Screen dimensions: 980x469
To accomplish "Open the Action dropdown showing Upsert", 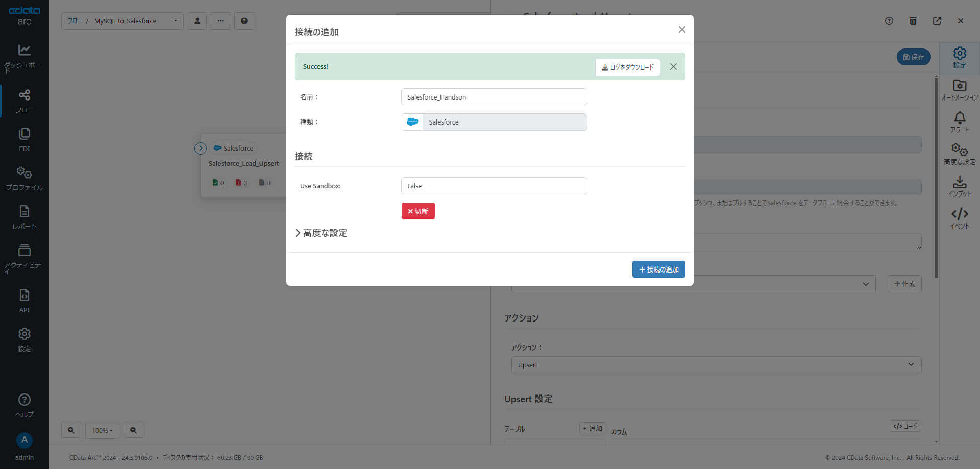I will click(x=716, y=365).
